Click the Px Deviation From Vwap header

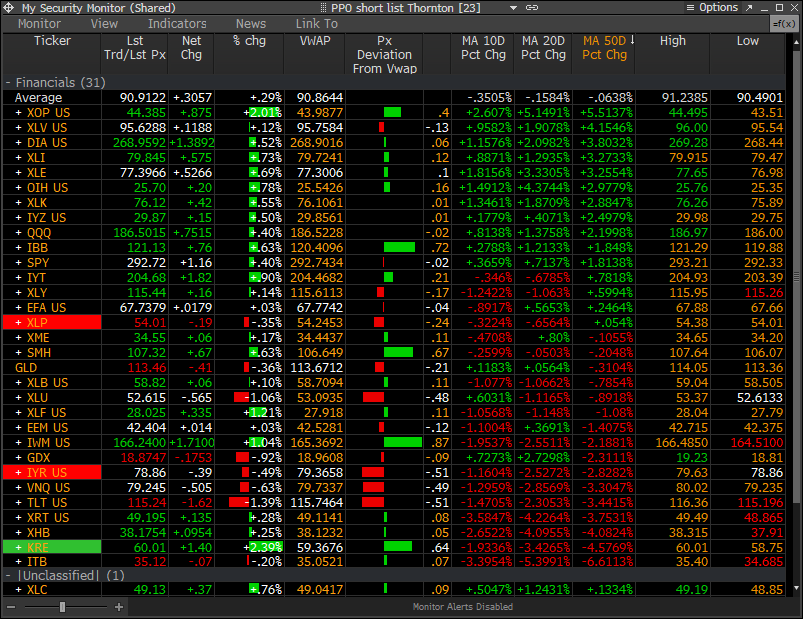pyautogui.click(x=385, y=55)
